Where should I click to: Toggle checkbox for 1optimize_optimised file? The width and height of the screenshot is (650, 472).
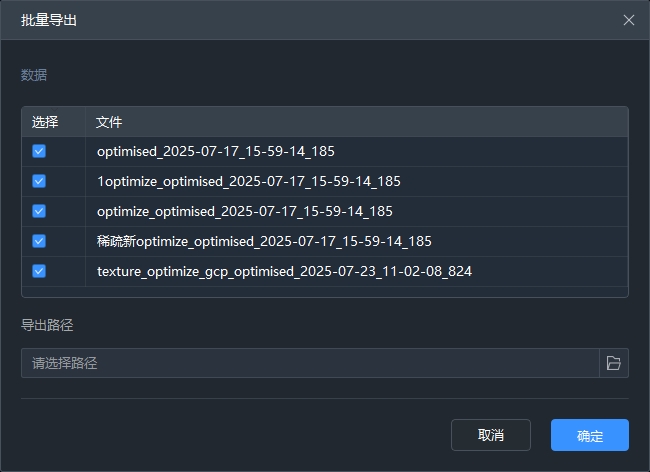pyautogui.click(x=39, y=182)
